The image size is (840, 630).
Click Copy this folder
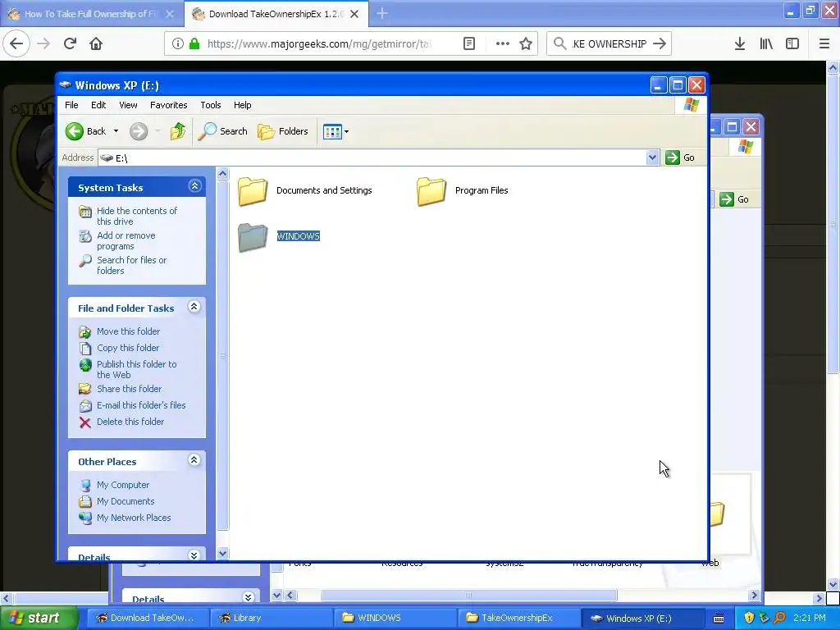point(127,348)
